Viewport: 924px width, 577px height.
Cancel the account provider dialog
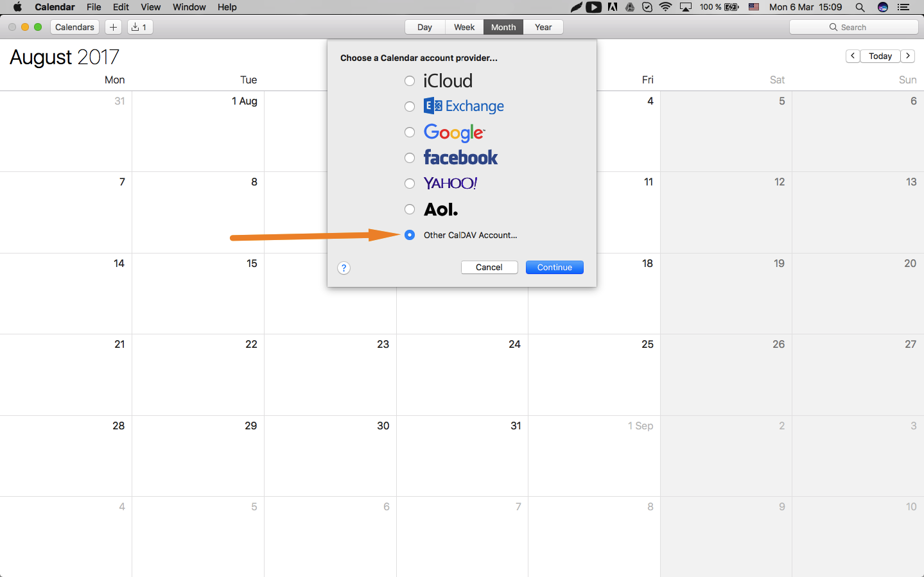point(489,267)
